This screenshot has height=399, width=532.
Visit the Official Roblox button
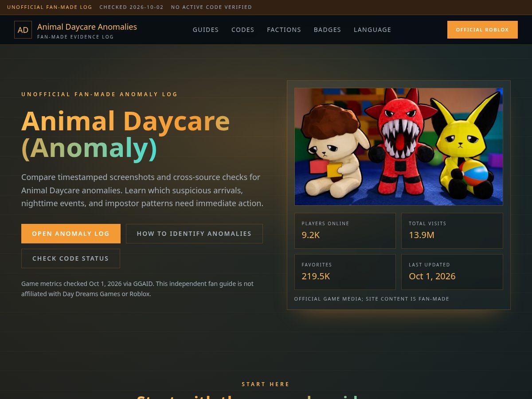(482, 30)
